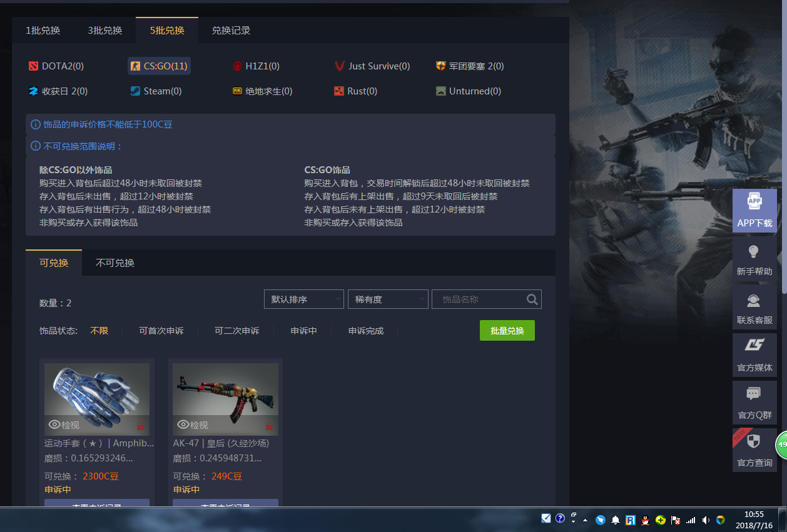Click the red lock on the AK-47 card
This screenshot has width=787, height=532.
(269, 426)
